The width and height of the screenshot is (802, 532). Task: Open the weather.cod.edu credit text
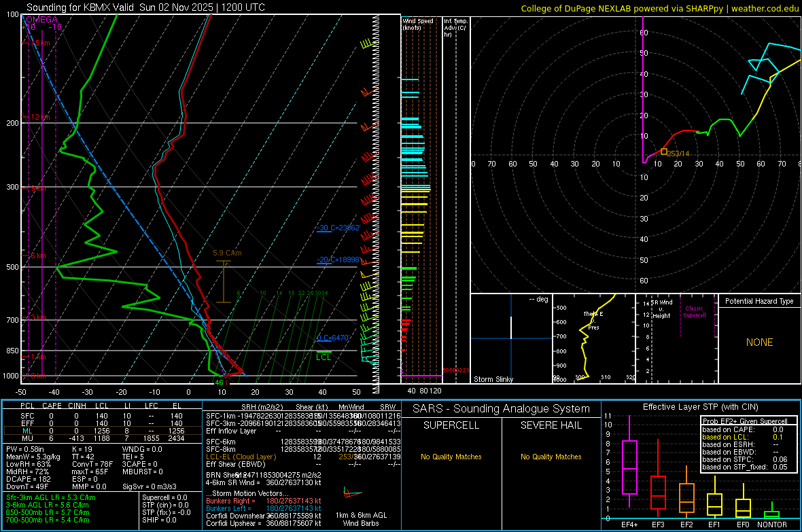765,8
